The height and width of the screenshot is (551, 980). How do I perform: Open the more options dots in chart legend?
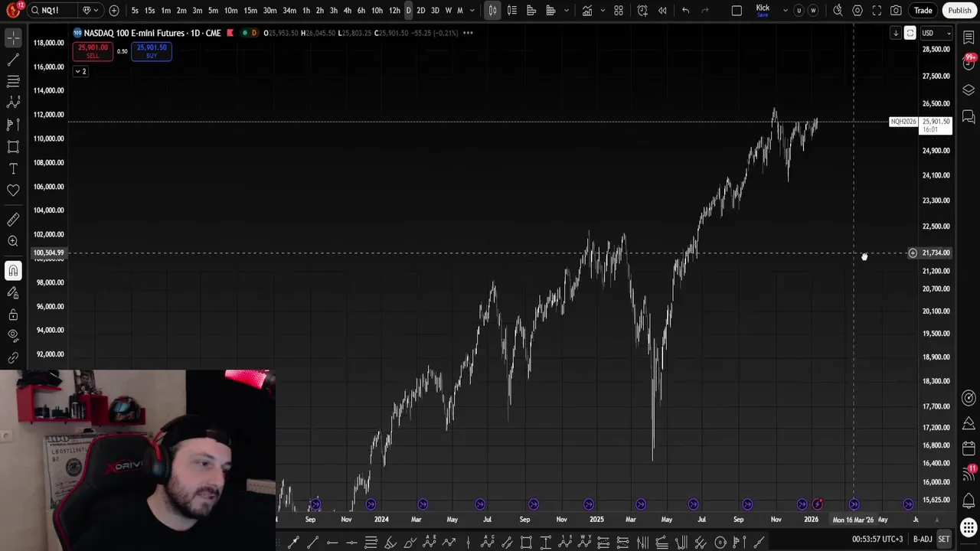468,33
